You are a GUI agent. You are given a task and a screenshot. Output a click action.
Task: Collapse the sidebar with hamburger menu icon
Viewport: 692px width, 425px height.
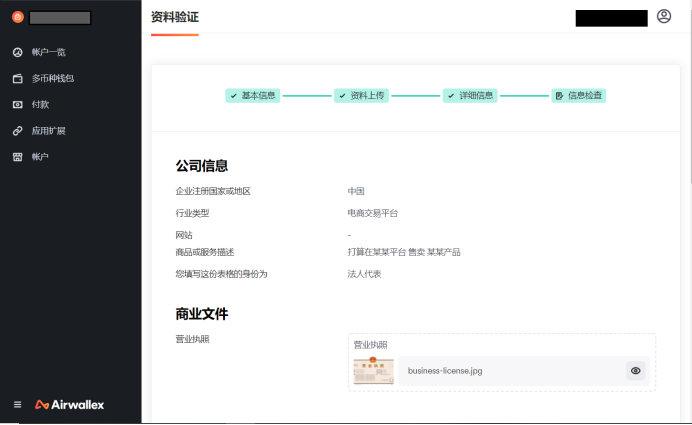click(x=17, y=404)
